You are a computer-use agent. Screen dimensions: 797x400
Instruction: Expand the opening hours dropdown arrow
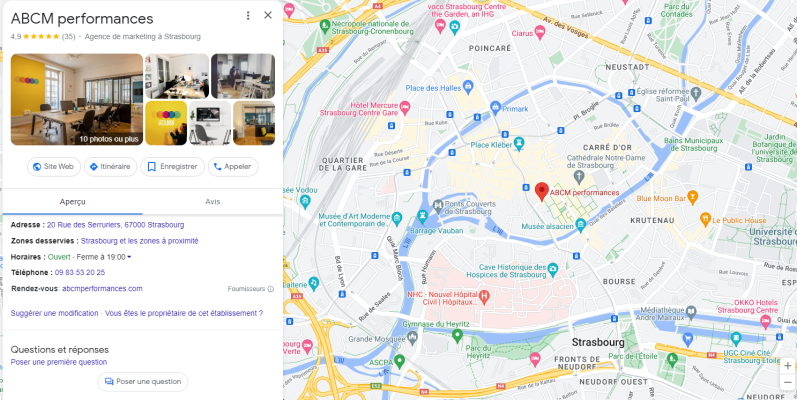129,257
